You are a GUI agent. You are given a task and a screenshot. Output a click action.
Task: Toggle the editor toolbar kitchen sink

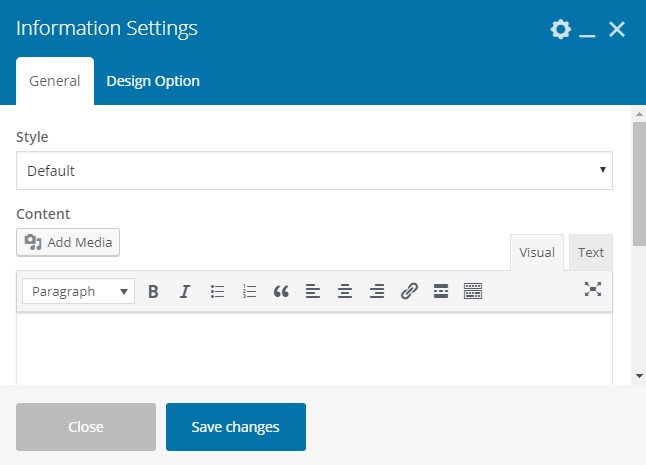(473, 291)
